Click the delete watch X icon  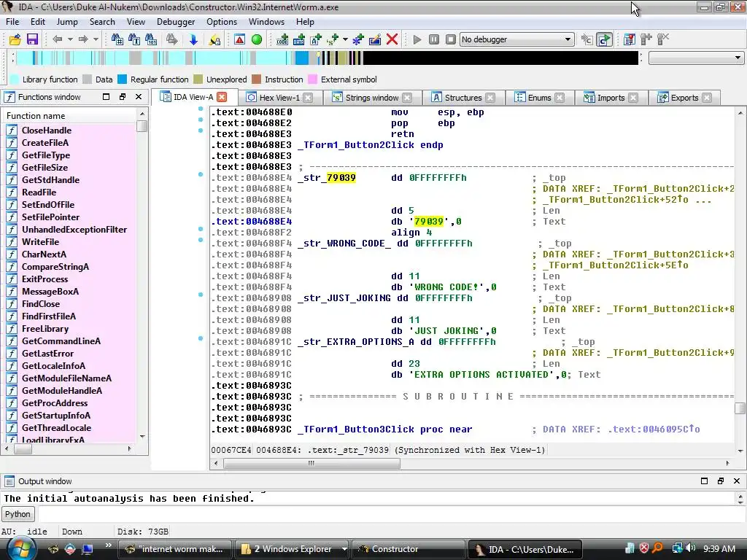coord(663,39)
